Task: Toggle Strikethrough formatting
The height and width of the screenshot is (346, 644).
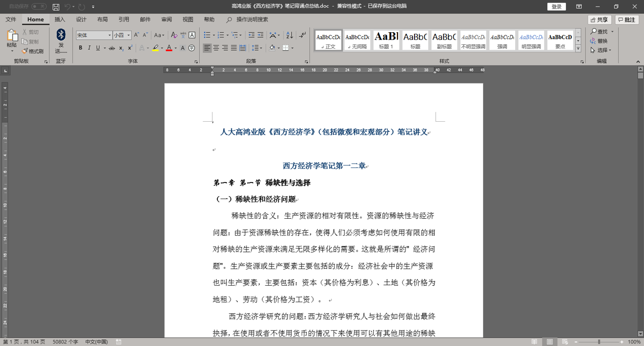Action: [x=112, y=48]
